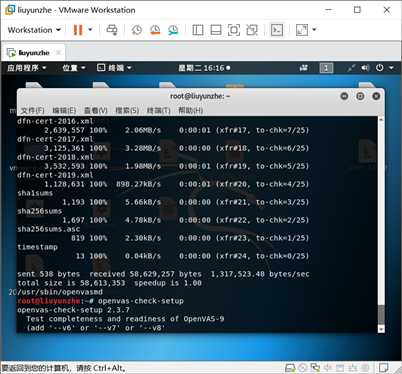
Task: Expand the stretch guest dropdown arrow
Action: click(x=314, y=30)
